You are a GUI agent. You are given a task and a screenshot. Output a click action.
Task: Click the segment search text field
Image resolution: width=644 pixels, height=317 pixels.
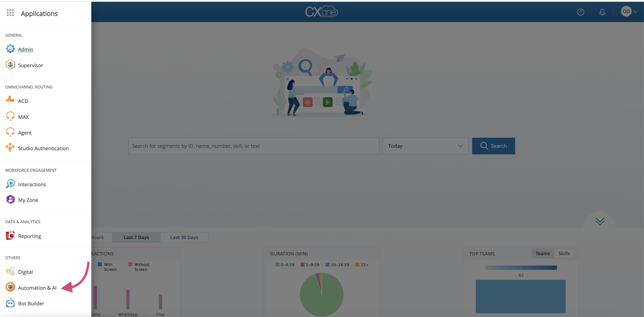click(x=253, y=146)
